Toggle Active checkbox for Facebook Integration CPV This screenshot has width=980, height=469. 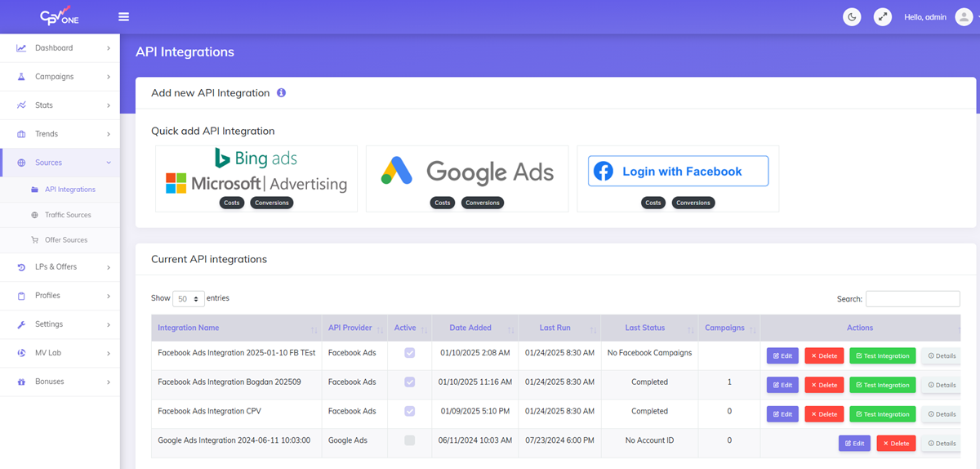410,411
